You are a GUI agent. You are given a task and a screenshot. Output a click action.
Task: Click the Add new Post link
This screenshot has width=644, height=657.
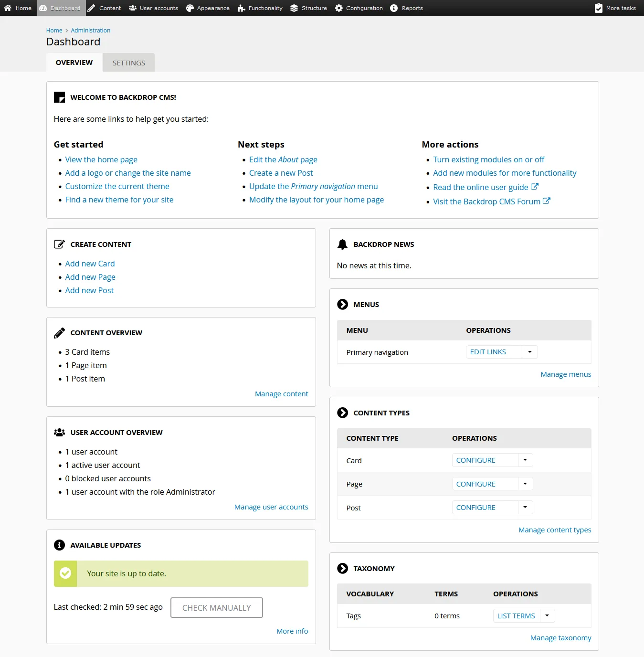coord(89,290)
